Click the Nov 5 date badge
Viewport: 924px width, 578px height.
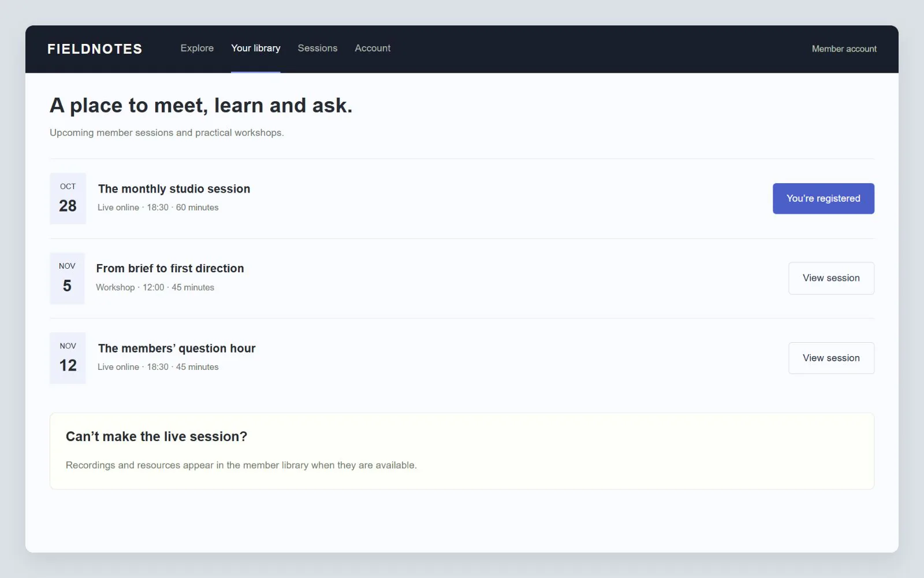67,278
